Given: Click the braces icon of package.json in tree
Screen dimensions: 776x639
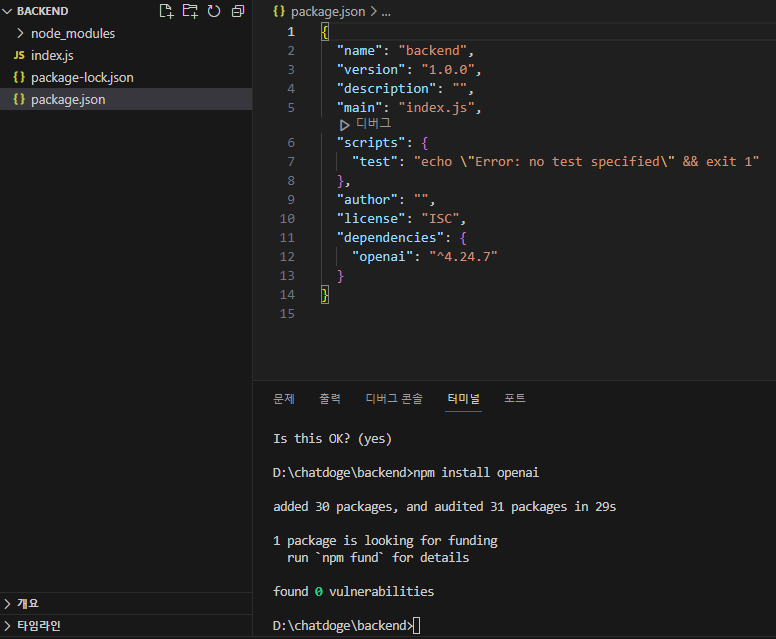Looking at the screenshot, I should (x=19, y=99).
